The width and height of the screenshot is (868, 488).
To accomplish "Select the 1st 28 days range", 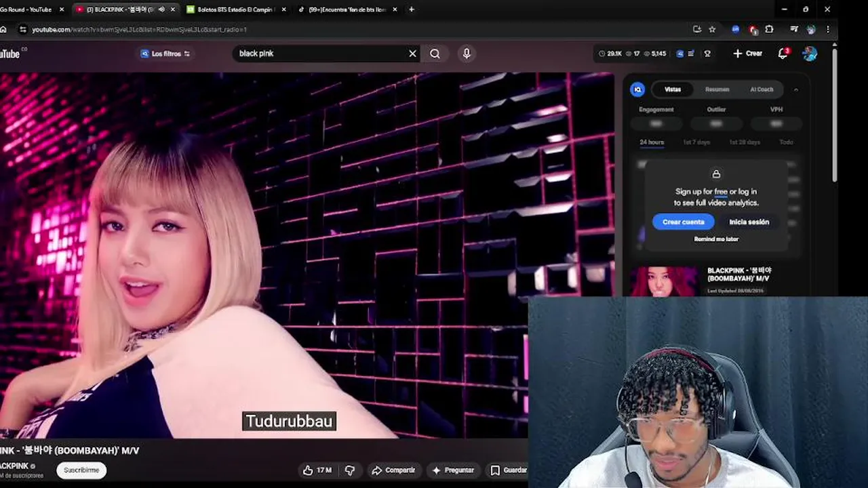I will (745, 142).
